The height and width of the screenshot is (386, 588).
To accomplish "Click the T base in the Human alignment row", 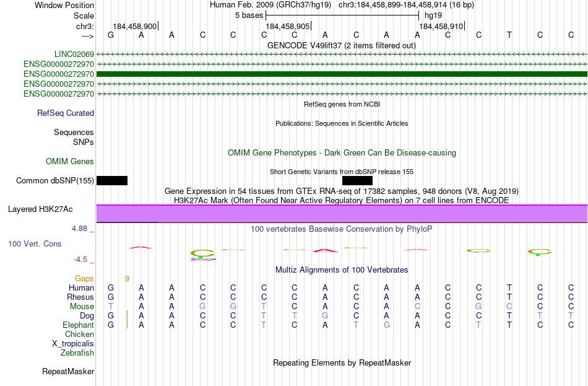I will coord(509,288).
